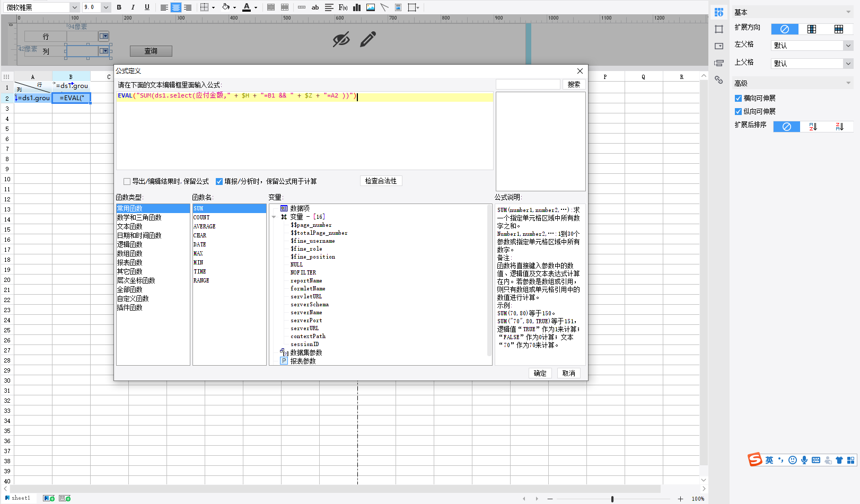Click the insert image toolbar icon
This screenshot has height=504, width=860.
coord(371,7)
